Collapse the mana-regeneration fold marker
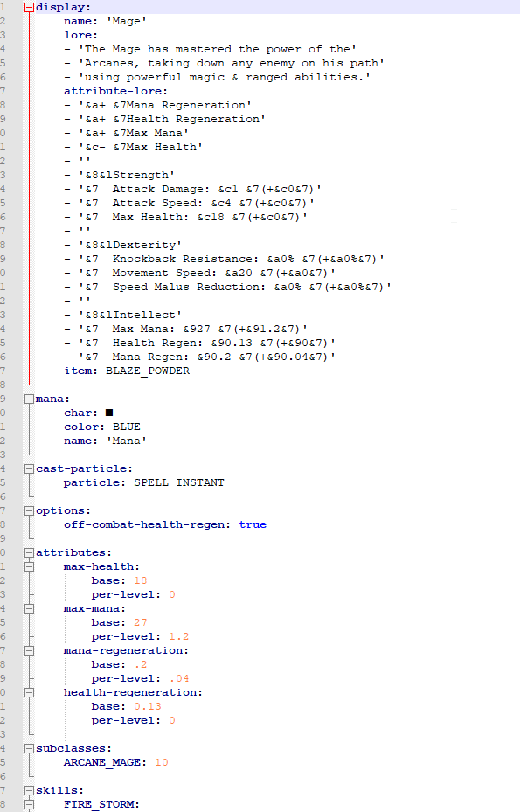Screen dimensions: 520x812 30,650
